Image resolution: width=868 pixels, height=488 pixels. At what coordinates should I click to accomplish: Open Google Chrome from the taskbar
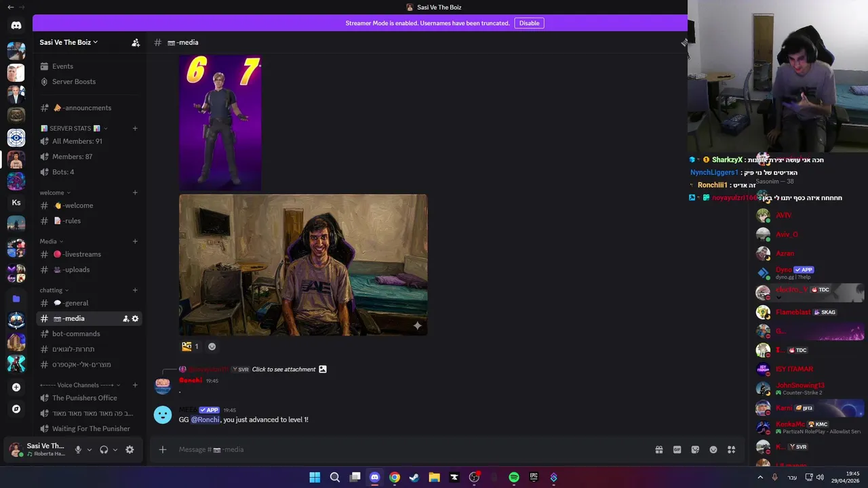click(395, 477)
